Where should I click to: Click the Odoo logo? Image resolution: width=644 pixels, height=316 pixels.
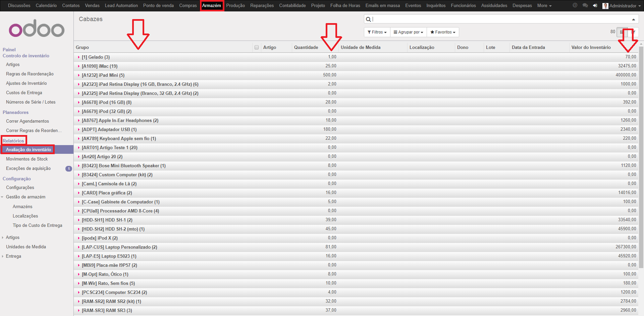coord(37,28)
